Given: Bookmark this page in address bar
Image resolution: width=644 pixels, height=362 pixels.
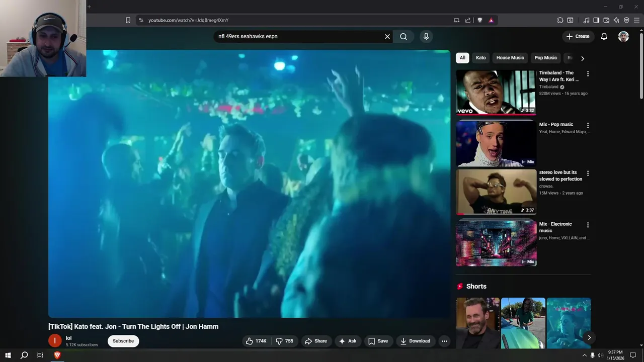Looking at the screenshot, I should tap(128, 20).
